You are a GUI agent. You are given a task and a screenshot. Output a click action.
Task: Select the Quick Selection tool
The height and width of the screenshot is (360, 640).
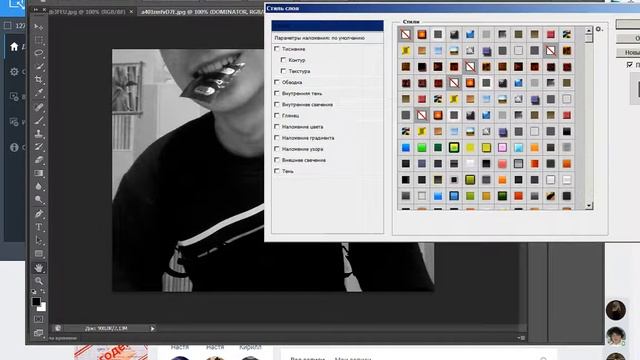pyautogui.click(x=39, y=66)
